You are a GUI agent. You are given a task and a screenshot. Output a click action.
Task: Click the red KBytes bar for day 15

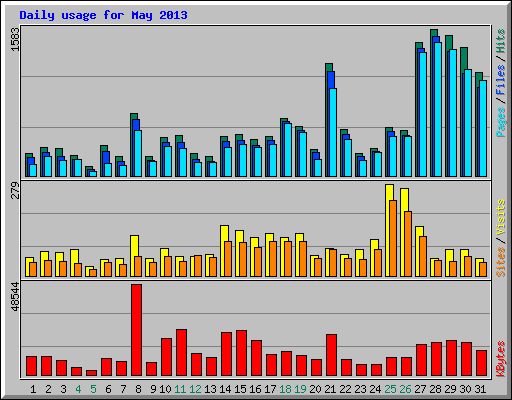[241, 353]
